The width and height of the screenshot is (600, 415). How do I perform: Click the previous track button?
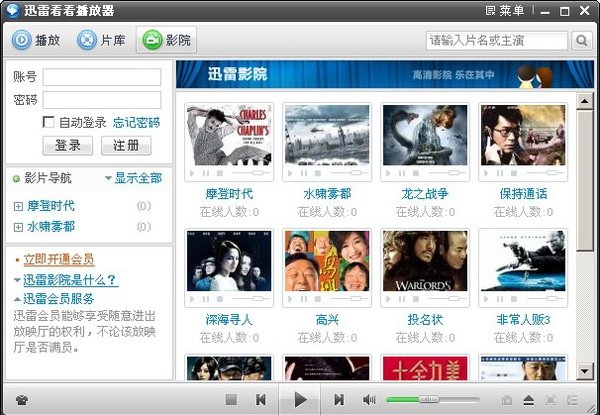coord(261,400)
